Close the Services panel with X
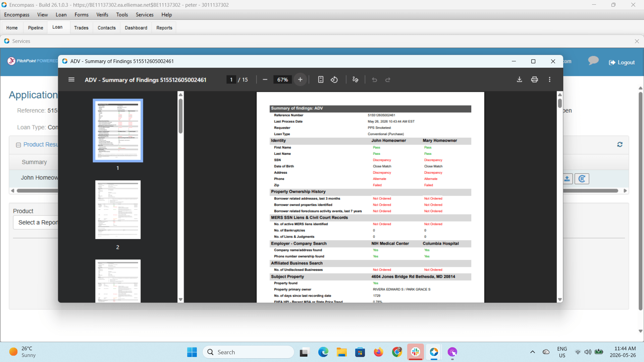The width and height of the screenshot is (644, 362). [637, 41]
